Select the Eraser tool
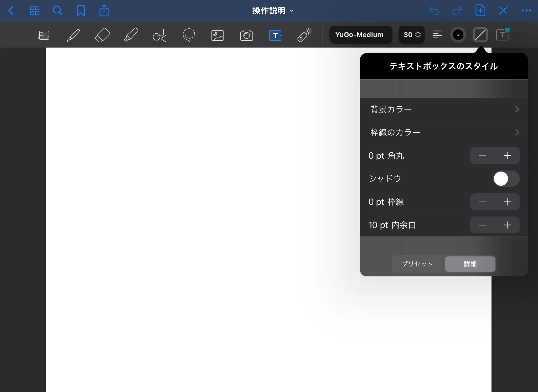Screen dimensions: 538x392 (x=102, y=35)
